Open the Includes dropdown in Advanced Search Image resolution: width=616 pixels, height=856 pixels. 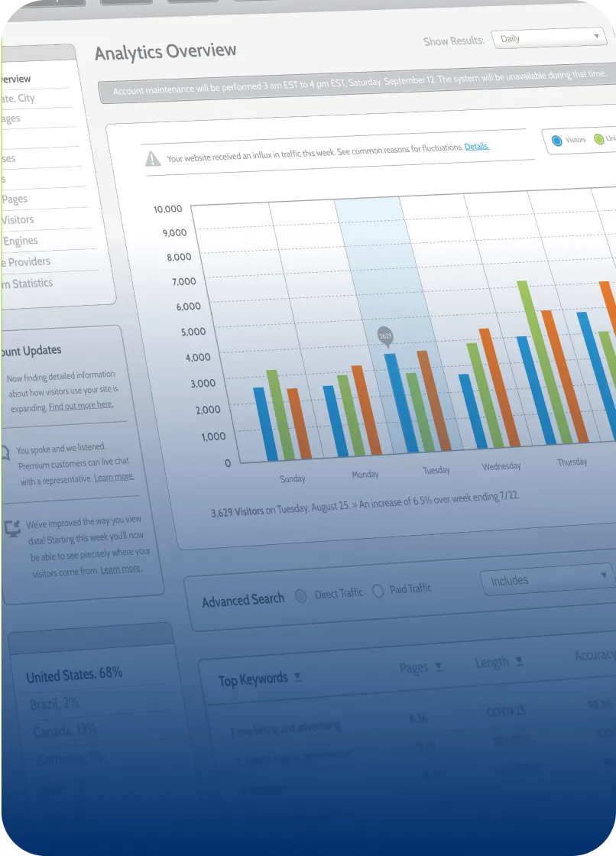548,578
